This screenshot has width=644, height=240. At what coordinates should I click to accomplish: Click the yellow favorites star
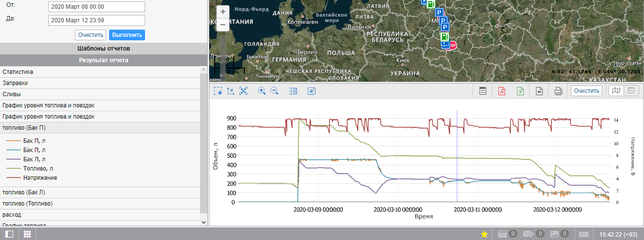click(x=484, y=234)
